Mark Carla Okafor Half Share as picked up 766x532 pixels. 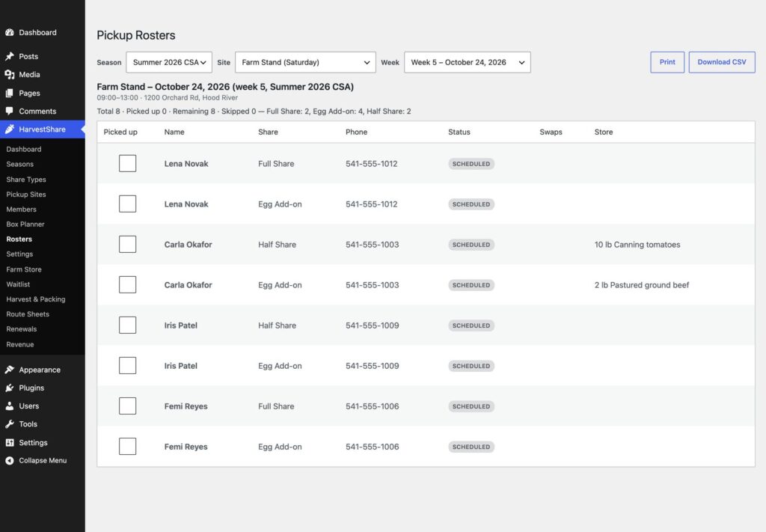click(x=127, y=244)
